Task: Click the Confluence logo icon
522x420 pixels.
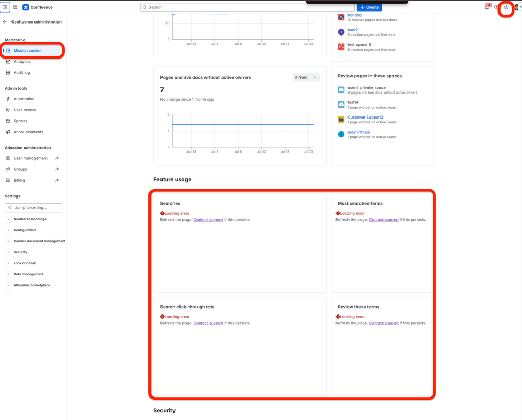Action: tap(26, 7)
